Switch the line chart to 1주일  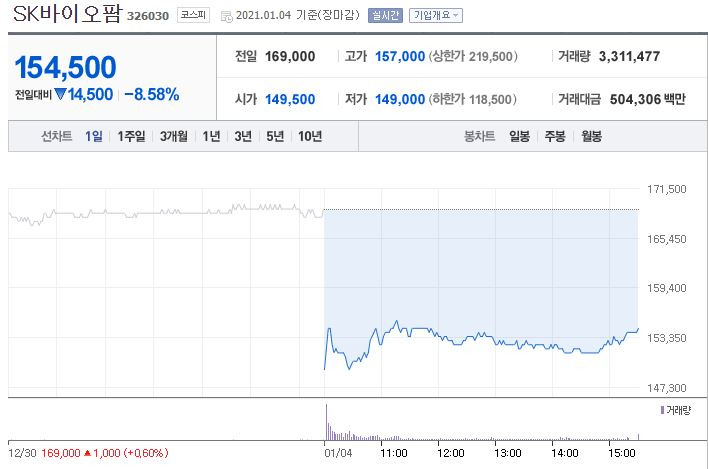[x=131, y=136]
